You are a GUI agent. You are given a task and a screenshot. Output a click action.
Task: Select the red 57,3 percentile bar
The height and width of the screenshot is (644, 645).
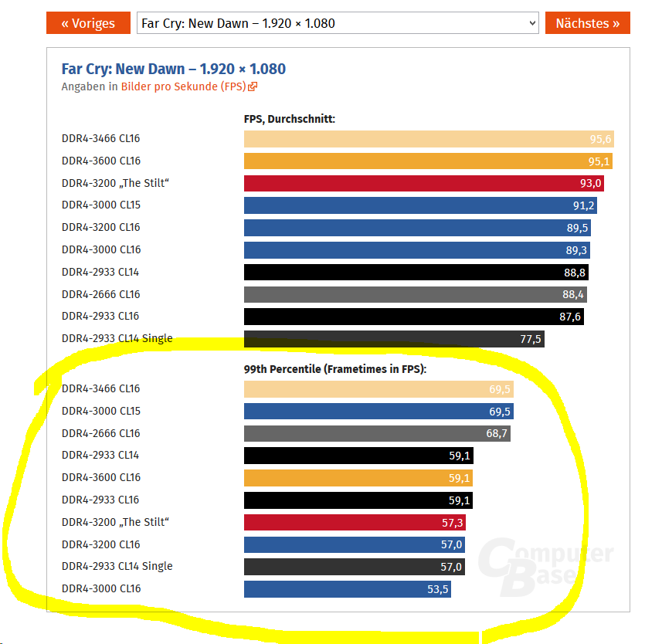click(355, 523)
